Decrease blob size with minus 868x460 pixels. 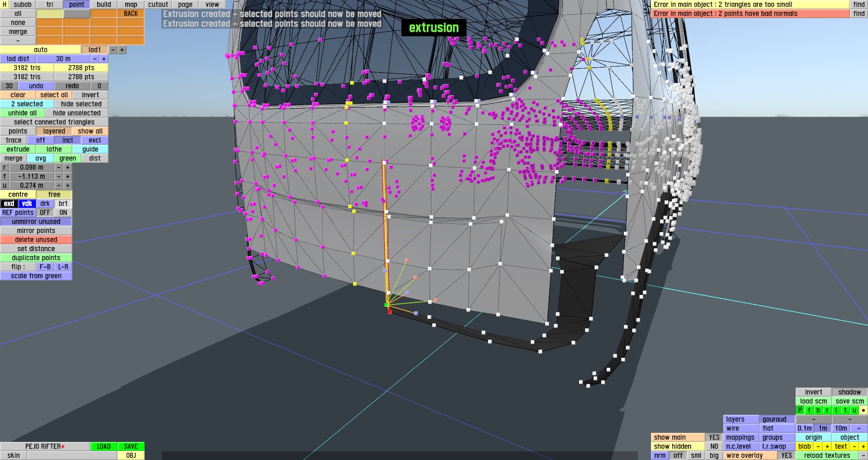818,446
